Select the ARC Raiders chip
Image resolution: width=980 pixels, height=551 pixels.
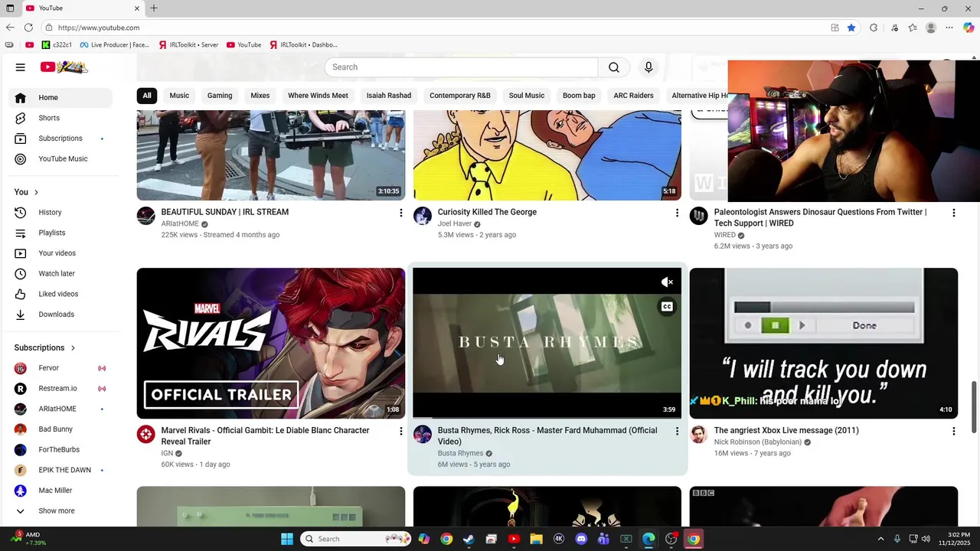(x=634, y=96)
